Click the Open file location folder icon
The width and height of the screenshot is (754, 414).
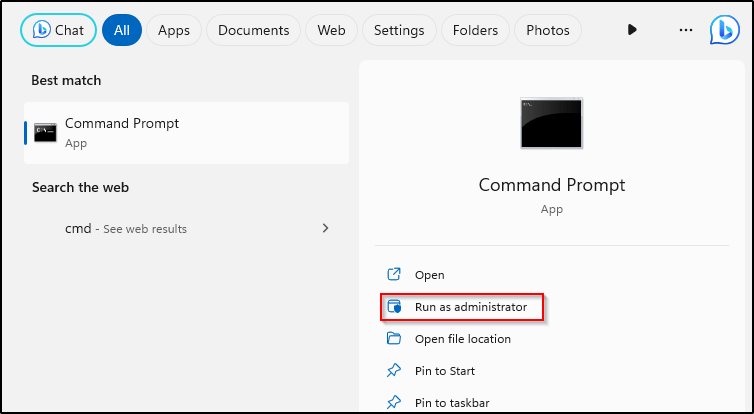point(394,339)
